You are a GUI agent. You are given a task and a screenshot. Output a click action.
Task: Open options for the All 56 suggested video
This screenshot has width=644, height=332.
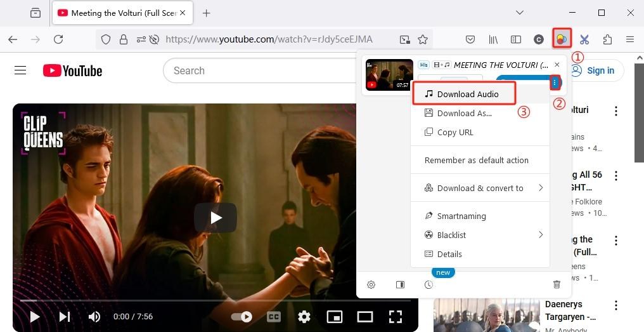point(615,176)
